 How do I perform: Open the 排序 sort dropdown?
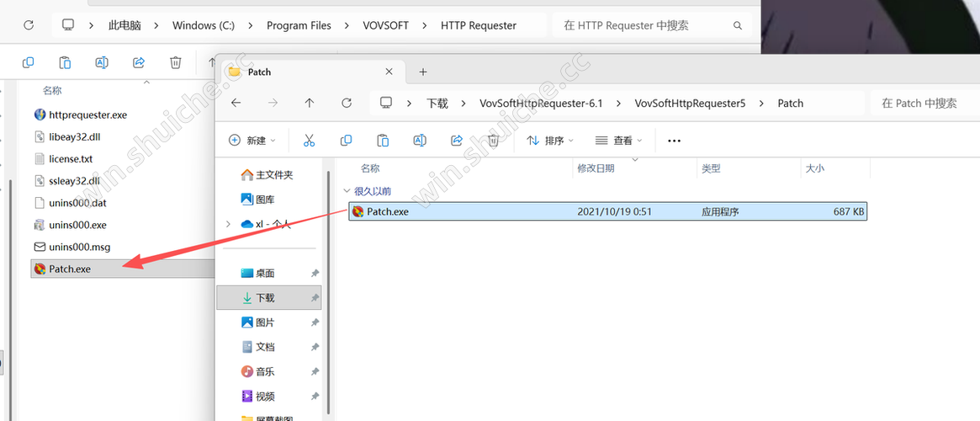tap(550, 141)
